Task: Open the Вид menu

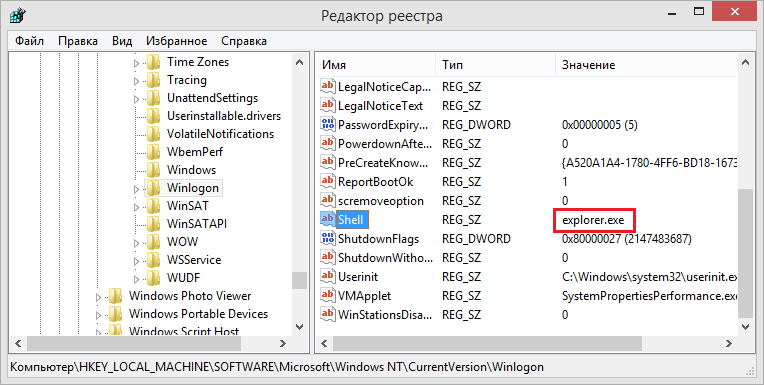Action: coord(122,41)
